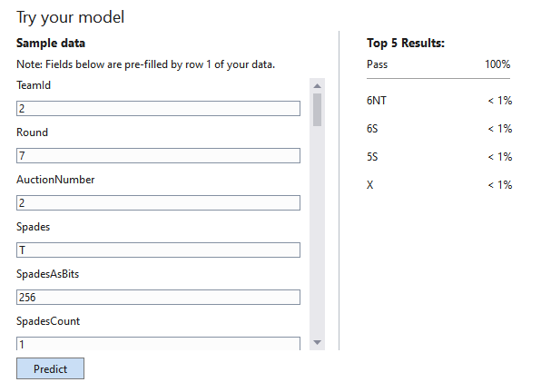541x392 pixels.
Task: Click the sample data scrollbar thumb
Action: [317, 110]
